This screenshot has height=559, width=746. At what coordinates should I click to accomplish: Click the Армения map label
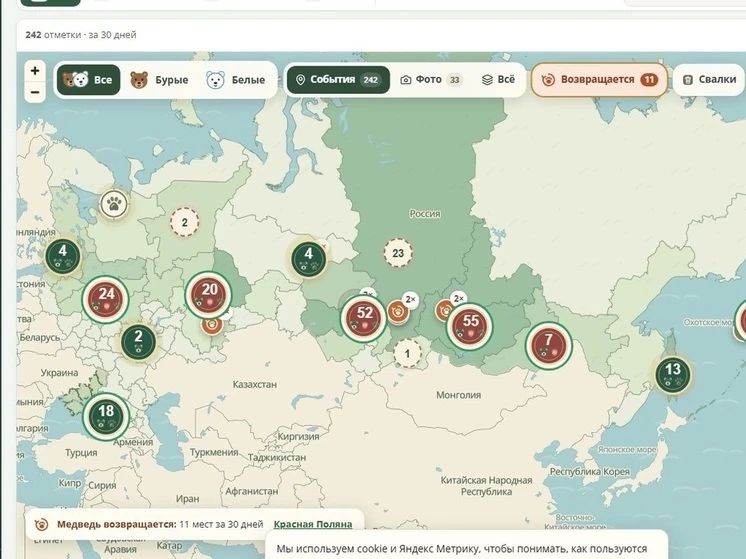coord(133,442)
